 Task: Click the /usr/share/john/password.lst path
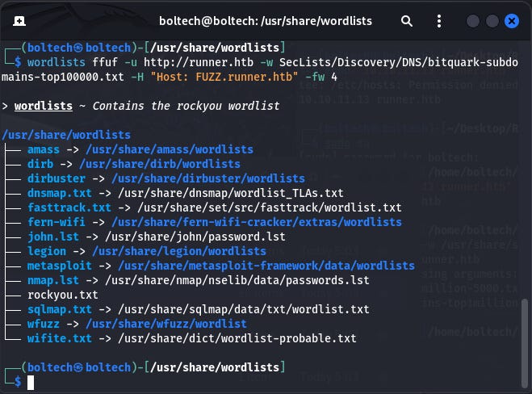click(195, 237)
